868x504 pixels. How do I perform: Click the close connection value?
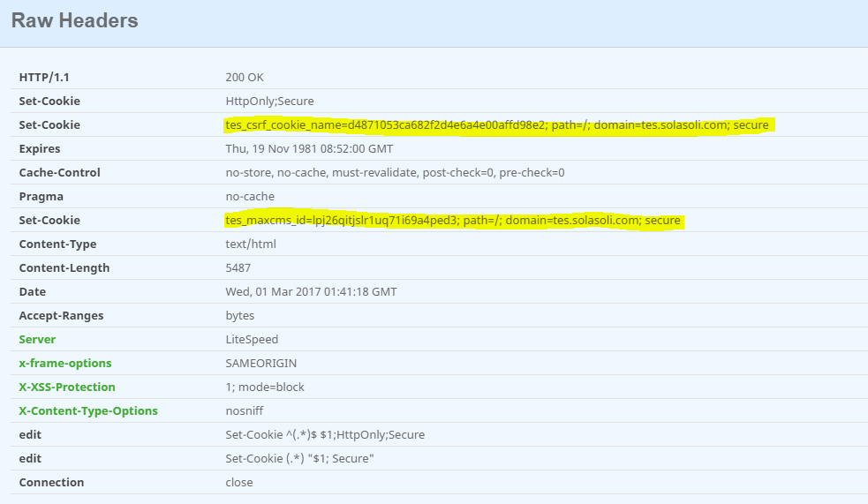click(x=239, y=482)
